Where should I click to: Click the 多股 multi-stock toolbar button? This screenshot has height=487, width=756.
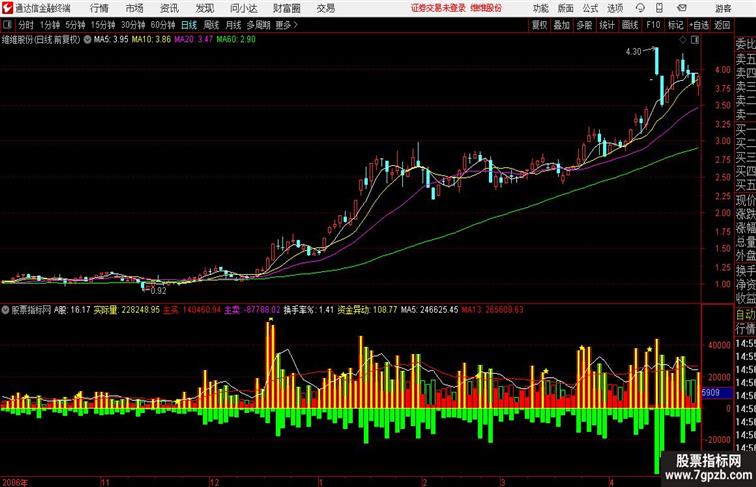584,25
